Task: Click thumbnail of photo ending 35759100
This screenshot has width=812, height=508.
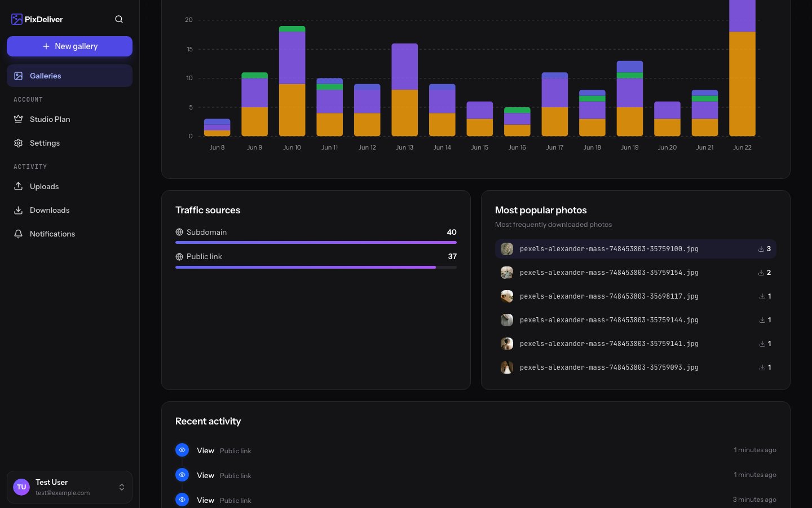Action: (x=507, y=249)
